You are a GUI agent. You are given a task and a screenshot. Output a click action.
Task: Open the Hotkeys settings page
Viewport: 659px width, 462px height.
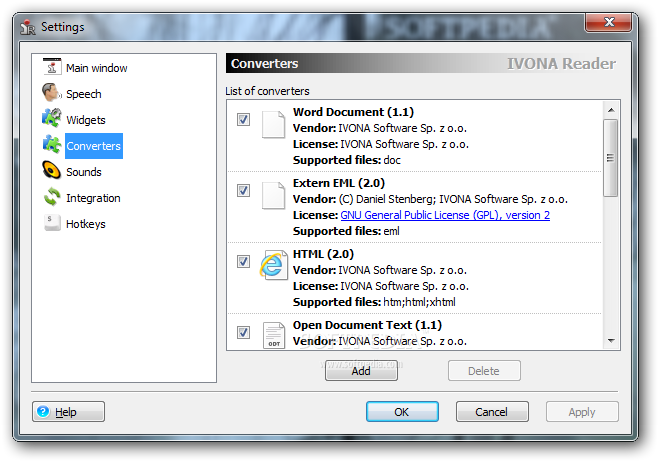click(86, 224)
